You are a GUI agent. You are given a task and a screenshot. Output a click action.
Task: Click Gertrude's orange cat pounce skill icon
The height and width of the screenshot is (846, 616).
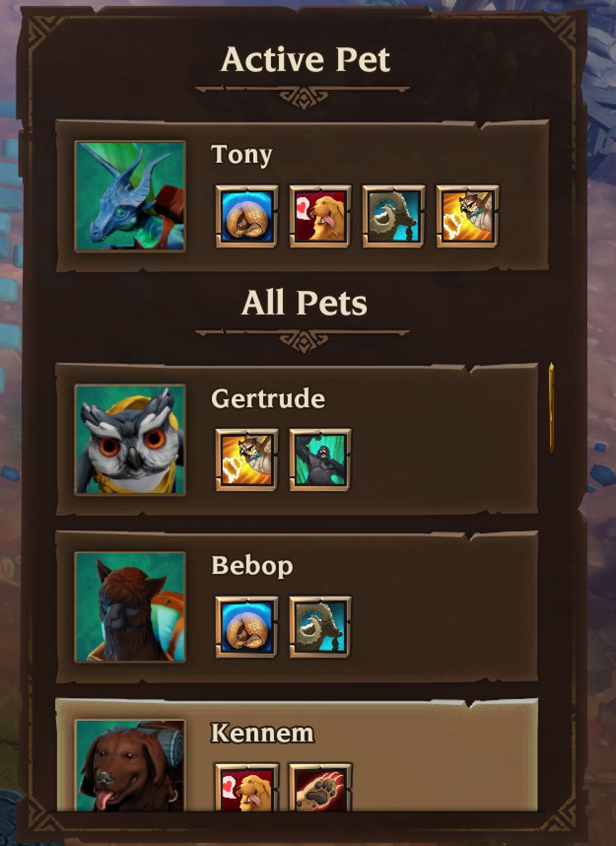pos(246,460)
